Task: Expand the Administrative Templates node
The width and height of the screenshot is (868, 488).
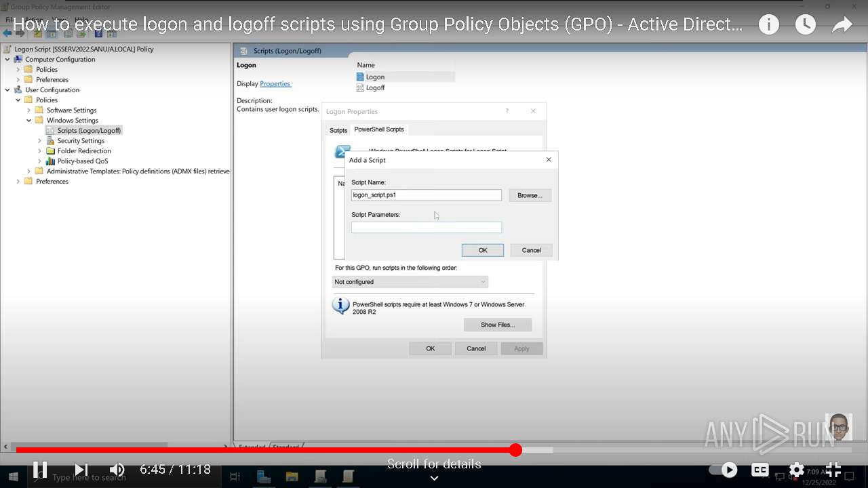Action: pyautogui.click(x=29, y=171)
